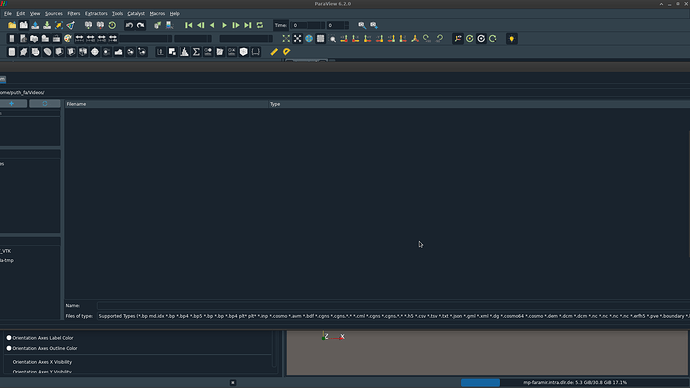
Task: Play animation in reverse
Action: coord(212,25)
